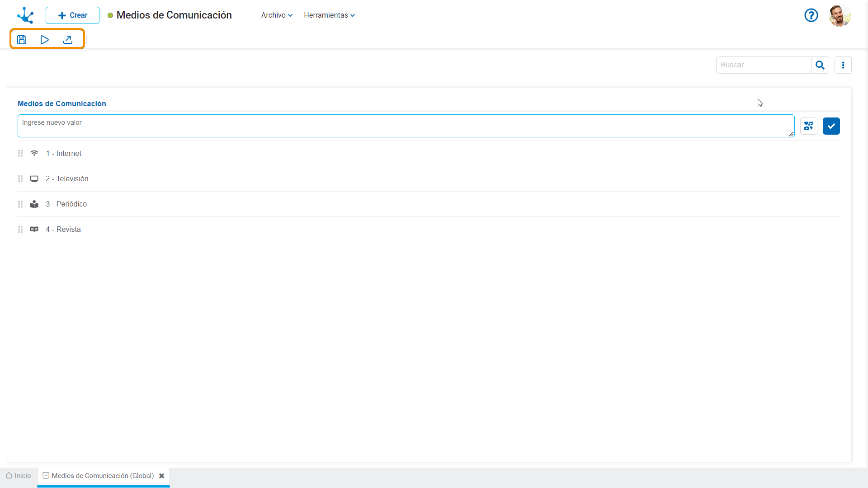Click the Ingrese nuevo valor text area
This screenshot has width=868, height=488.
coord(406,126)
